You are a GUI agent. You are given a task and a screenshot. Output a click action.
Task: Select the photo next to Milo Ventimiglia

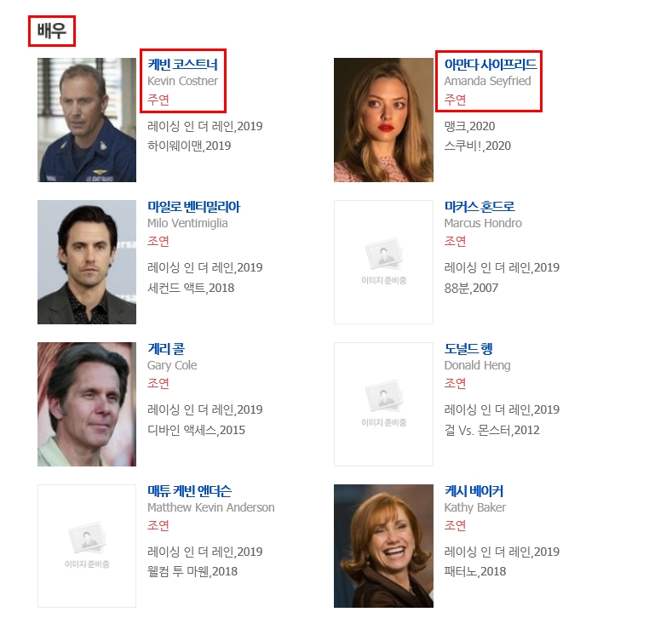click(x=86, y=261)
